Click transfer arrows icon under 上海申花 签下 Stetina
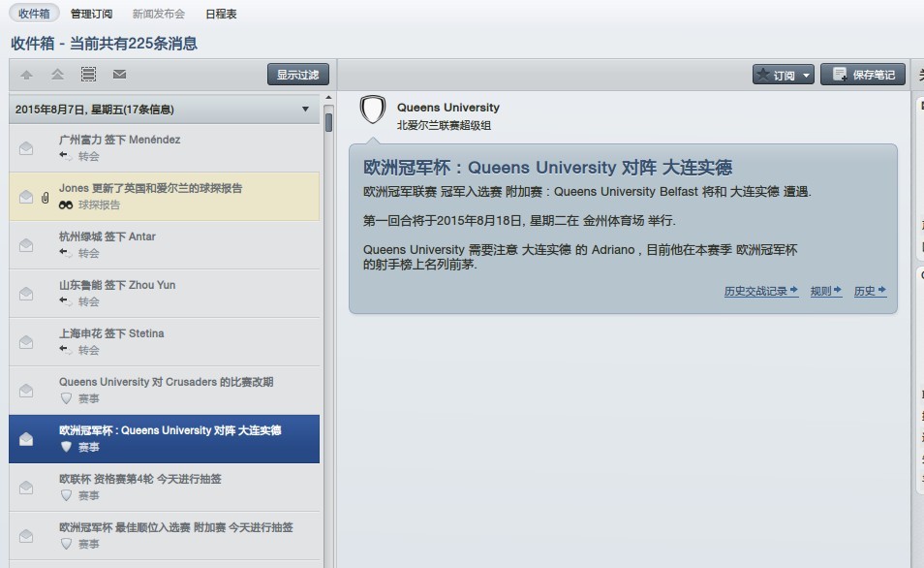Image resolution: width=924 pixels, height=568 pixels. 66,350
